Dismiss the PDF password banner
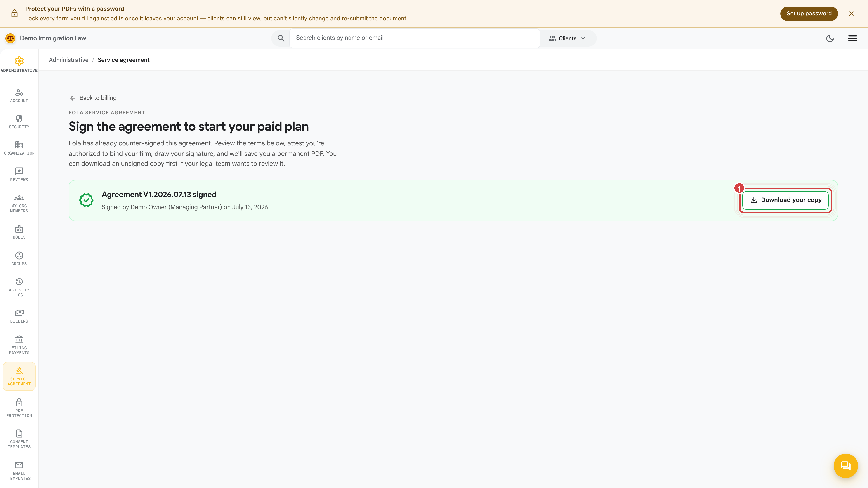Viewport: 868px width, 488px height. (851, 14)
